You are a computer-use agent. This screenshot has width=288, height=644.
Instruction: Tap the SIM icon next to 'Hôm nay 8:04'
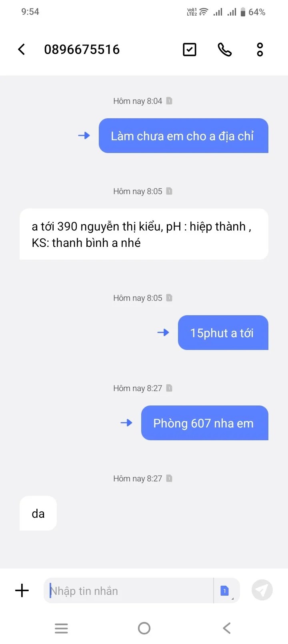click(169, 101)
